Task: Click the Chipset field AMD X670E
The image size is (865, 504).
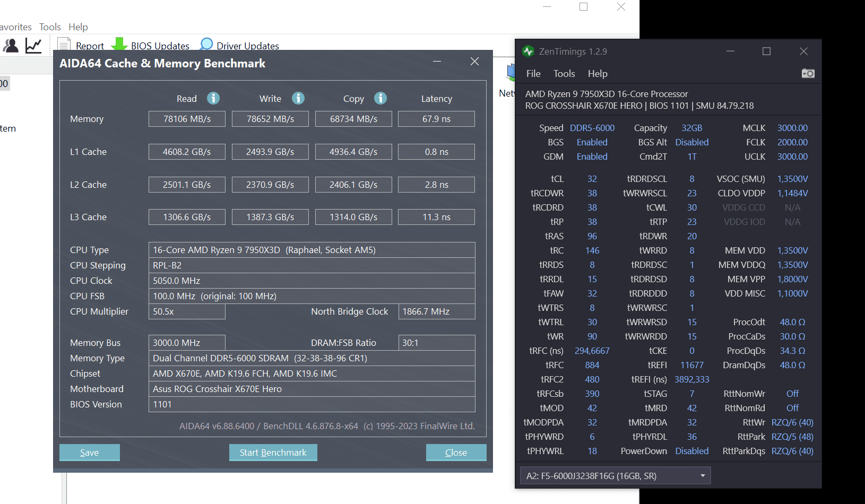Action: [312, 373]
